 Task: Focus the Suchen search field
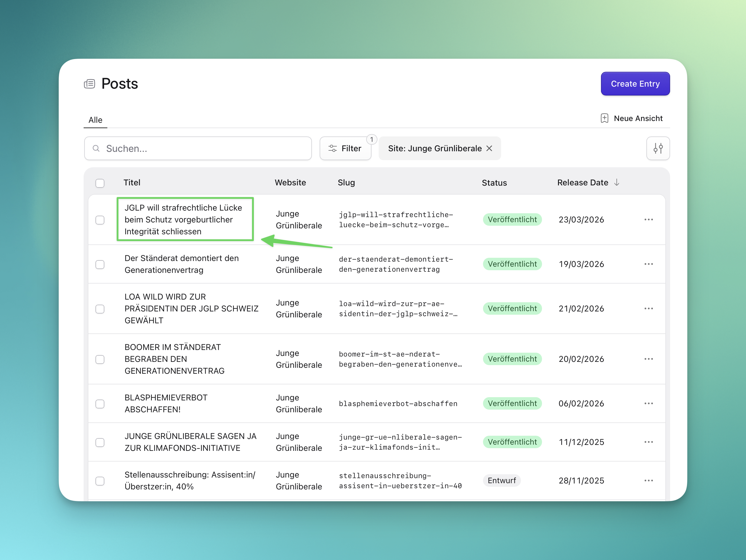[198, 148]
